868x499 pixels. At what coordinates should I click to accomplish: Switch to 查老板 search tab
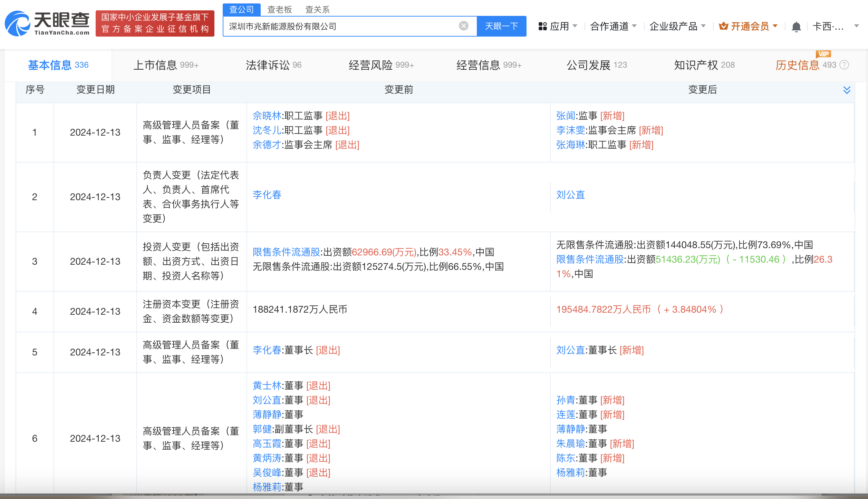(280, 10)
